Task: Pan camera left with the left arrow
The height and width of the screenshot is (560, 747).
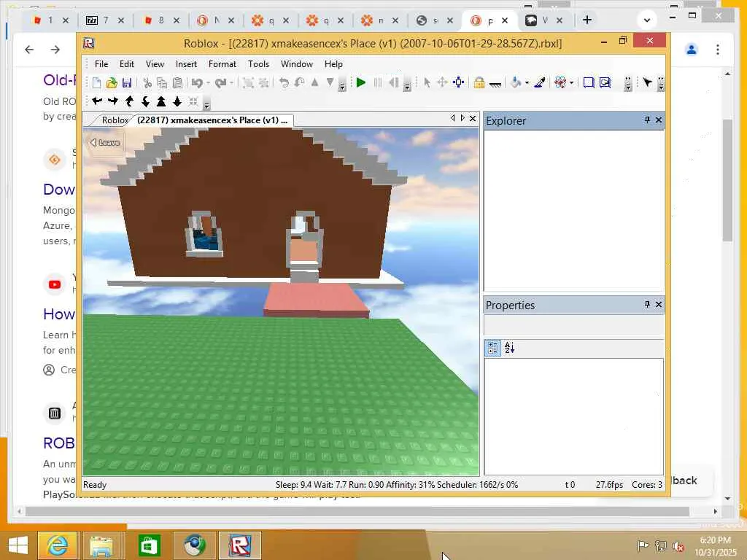Action: 97,101
